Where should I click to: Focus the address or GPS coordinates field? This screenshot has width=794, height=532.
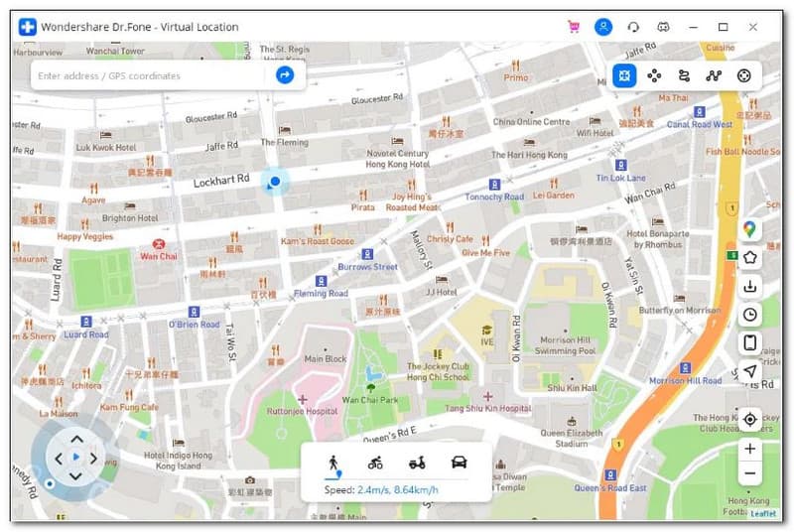[150, 75]
